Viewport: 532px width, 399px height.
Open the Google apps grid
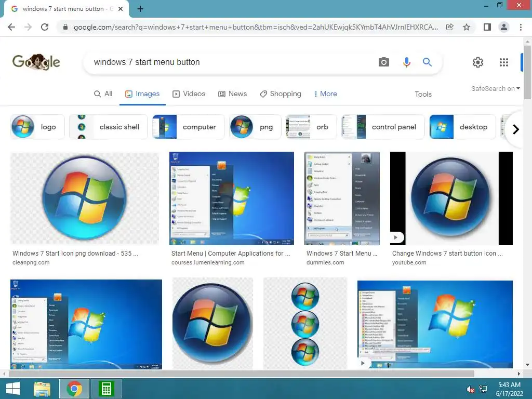(504, 62)
